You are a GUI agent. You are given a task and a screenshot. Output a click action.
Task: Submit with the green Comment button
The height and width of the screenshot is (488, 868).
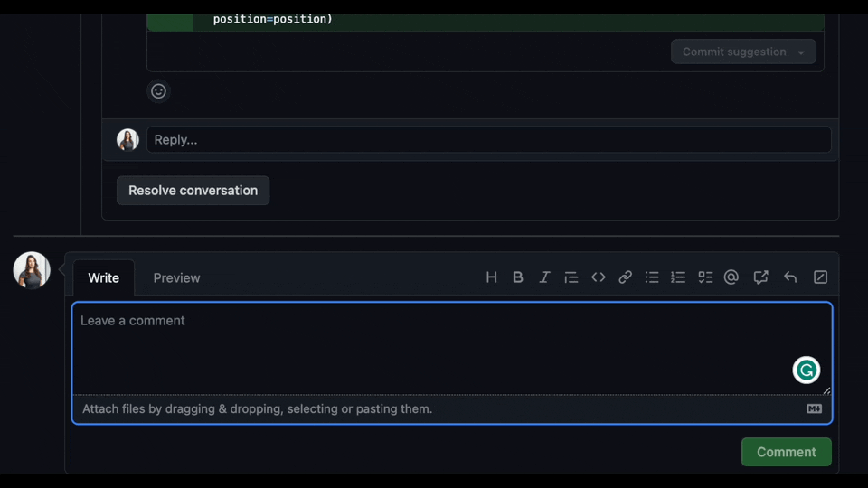(786, 452)
